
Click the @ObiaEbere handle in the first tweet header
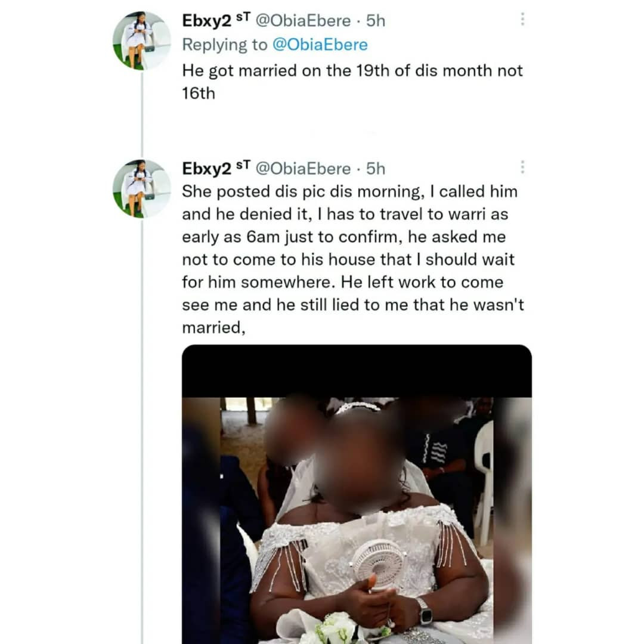point(303,20)
